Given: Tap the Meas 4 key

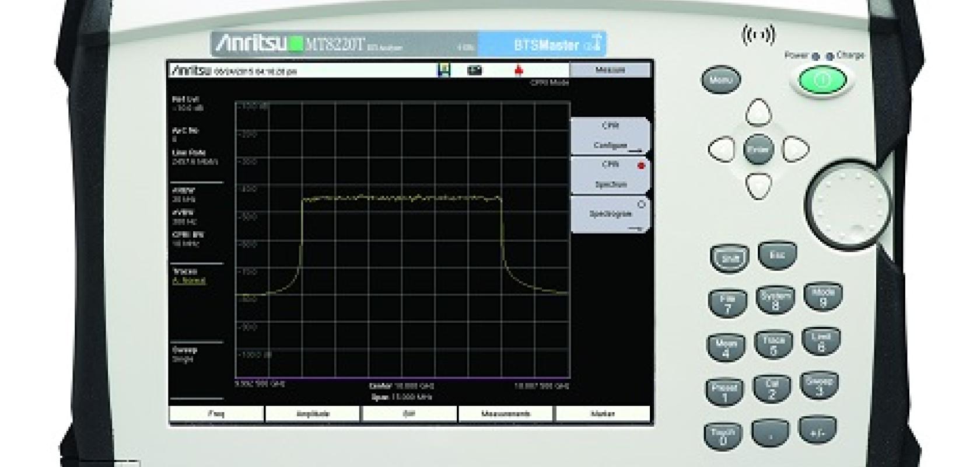Looking at the screenshot, I should 726,348.
